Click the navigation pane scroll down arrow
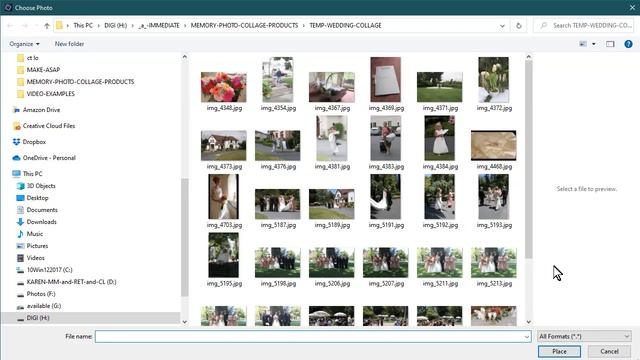640x360 pixels. (x=184, y=322)
